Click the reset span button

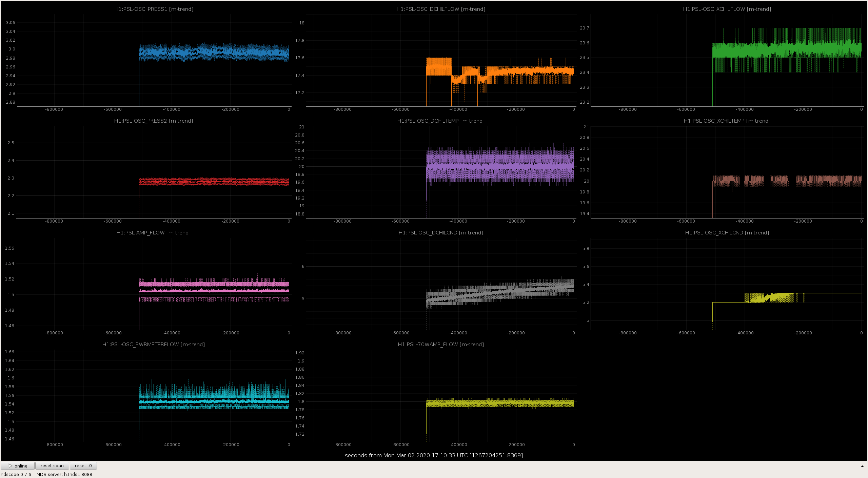pos(52,465)
